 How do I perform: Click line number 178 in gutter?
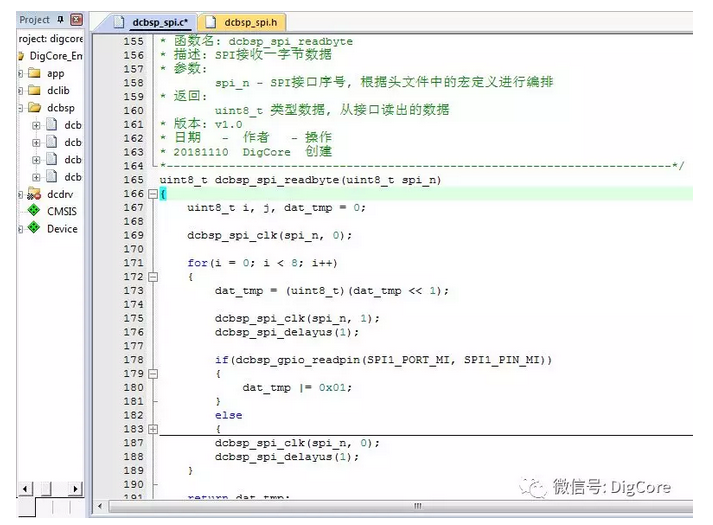[x=133, y=360]
